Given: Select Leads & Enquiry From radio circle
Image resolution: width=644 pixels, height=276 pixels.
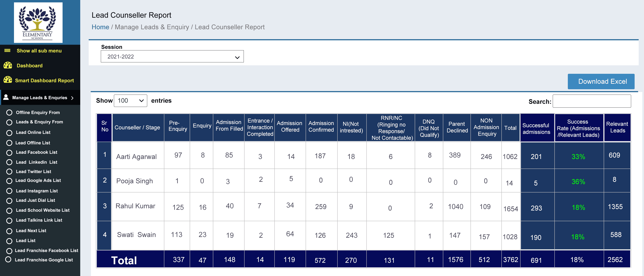Looking at the screenshot, I should tap(9, 122).
